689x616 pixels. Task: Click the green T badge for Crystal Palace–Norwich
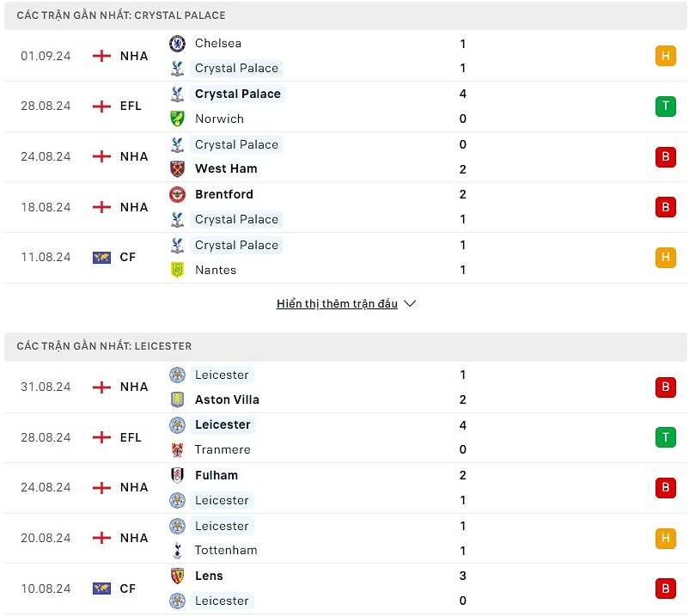(x=665, y=107)
